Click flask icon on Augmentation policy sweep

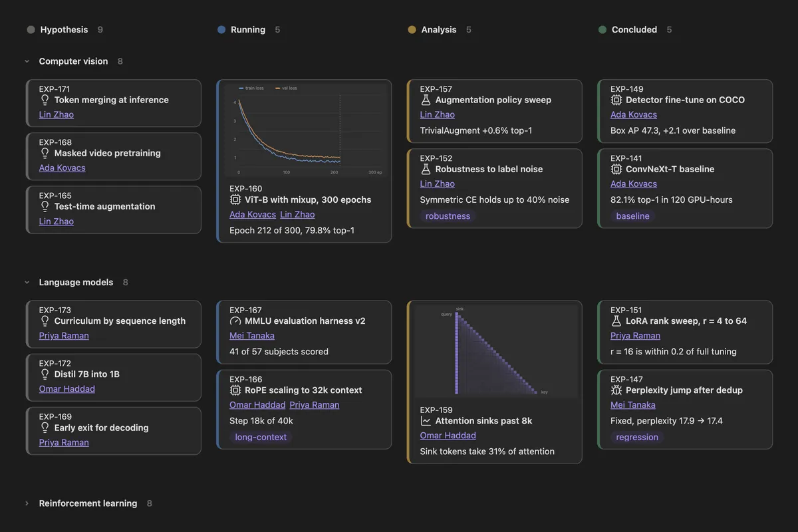point(426,100)
